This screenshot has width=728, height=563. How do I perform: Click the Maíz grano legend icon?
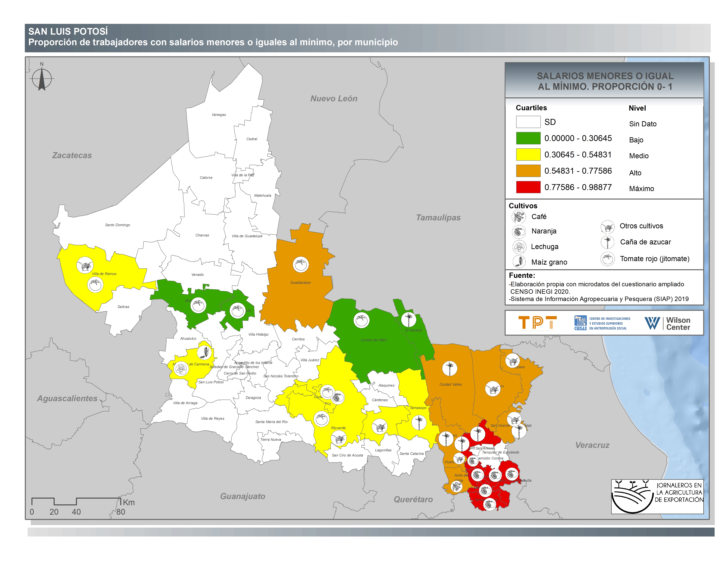click(x=519, y=261)
